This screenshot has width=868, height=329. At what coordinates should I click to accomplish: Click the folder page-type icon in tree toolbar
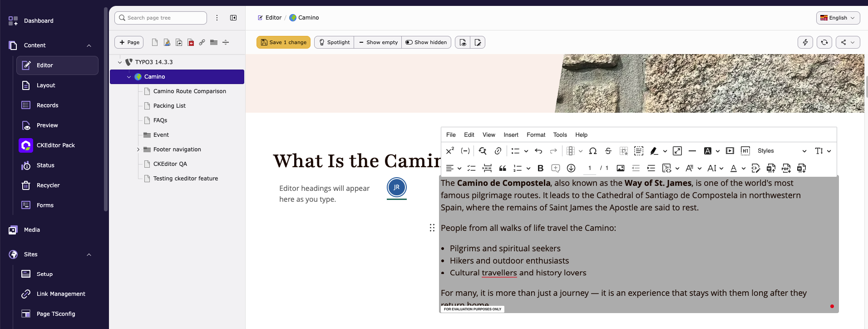214,42
